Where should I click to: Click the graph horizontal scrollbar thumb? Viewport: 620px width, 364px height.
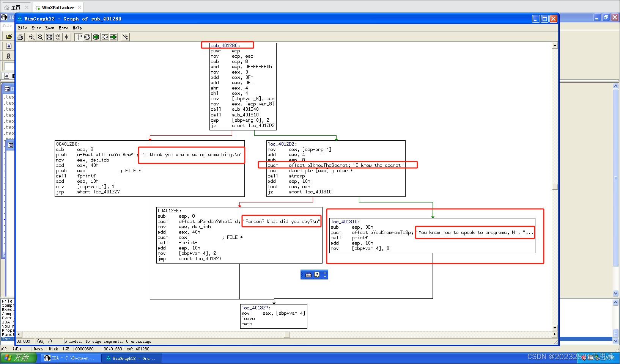(x=287, y=334)
